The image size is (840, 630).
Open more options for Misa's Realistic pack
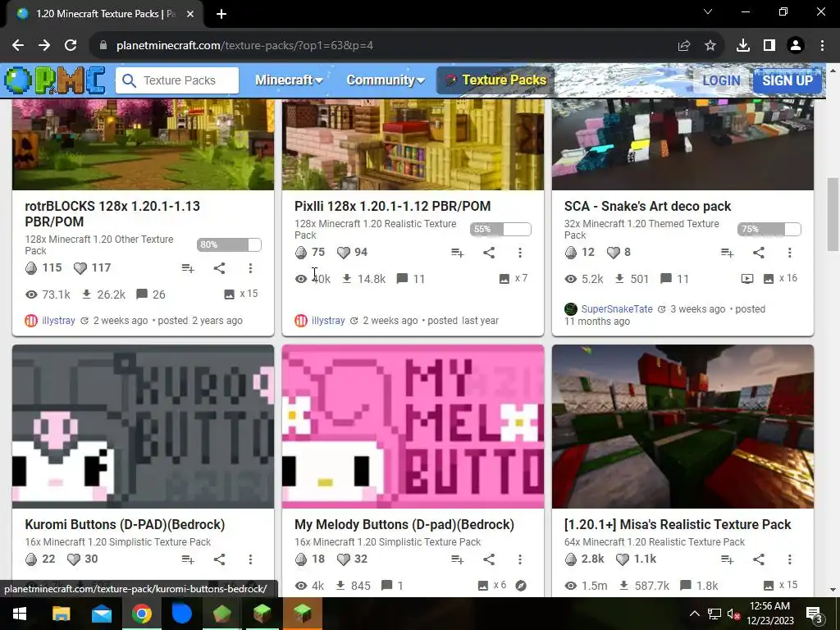click(x=790, y=559)
